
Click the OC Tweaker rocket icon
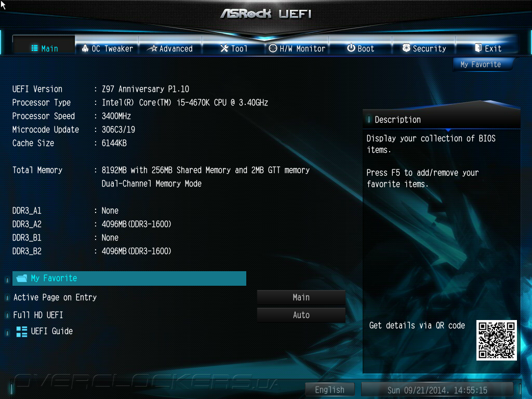(x=85, y=48)
